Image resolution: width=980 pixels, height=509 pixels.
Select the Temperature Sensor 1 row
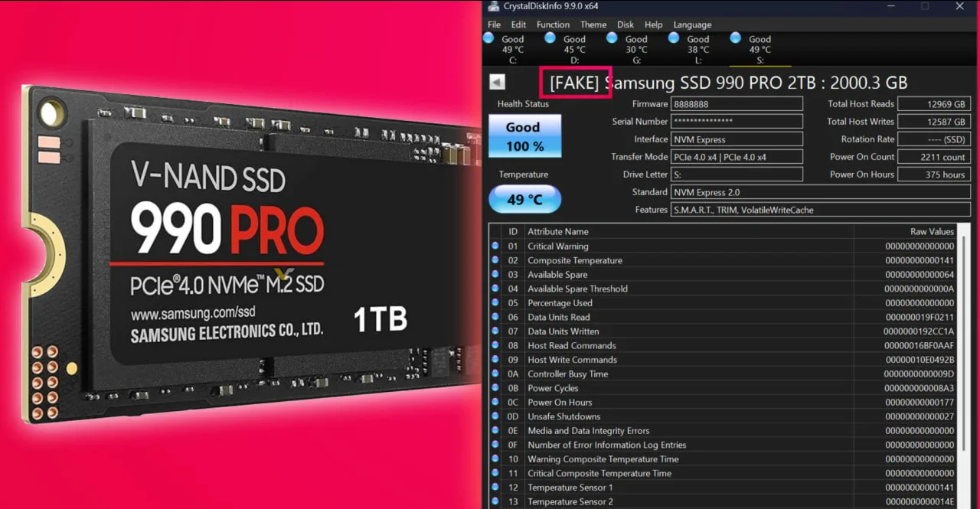[x=724, y=488]
